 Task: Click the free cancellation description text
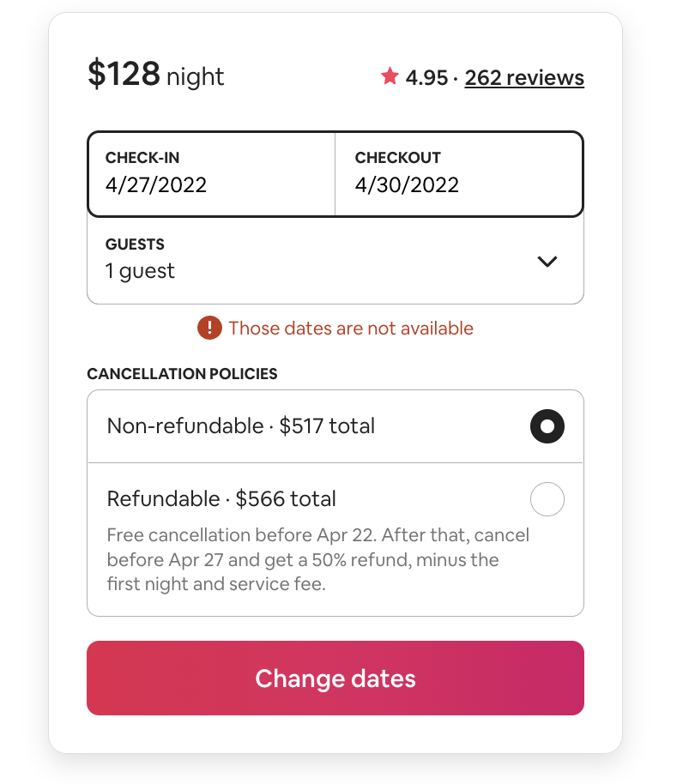click(x=317, y=560)
